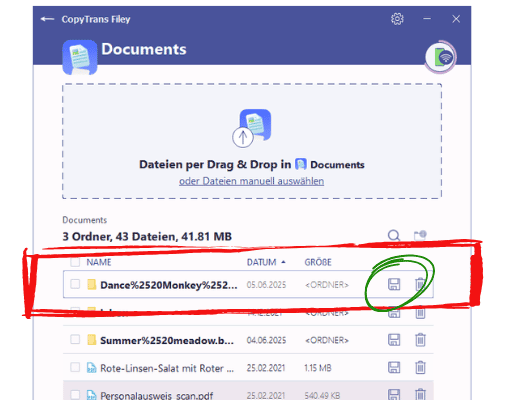Open settings via the gear icon
The image size is (511, 400).
coord(397,19)
